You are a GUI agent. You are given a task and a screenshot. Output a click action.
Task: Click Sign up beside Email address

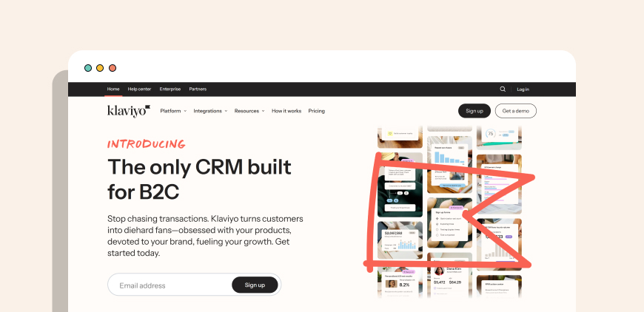tap(255, 285)
